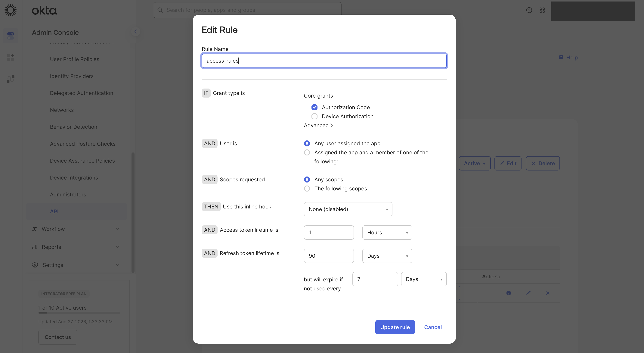Open the access token Hours unit dropdown
Screen dimensions: 644x353
click(387, 232)
